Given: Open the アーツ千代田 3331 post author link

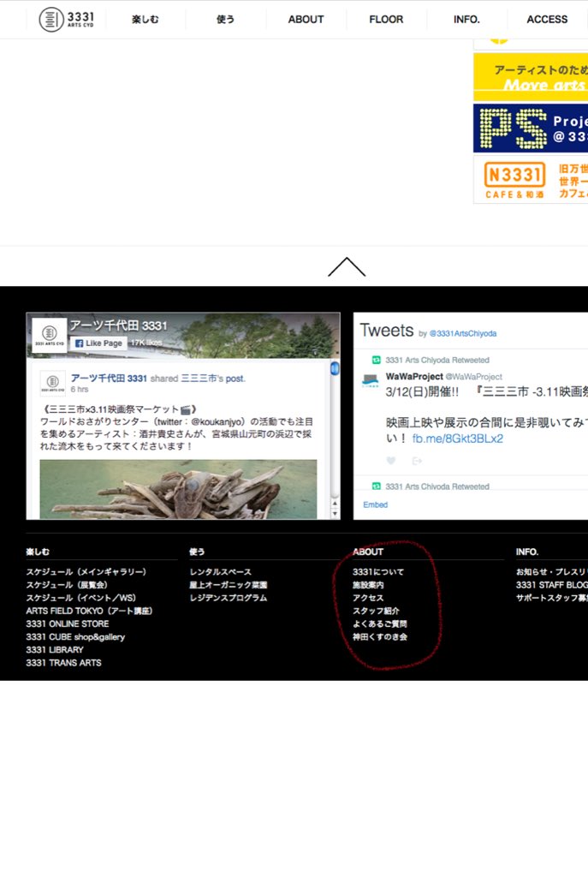Looking at the screenshot, I should tap(109, 378).
